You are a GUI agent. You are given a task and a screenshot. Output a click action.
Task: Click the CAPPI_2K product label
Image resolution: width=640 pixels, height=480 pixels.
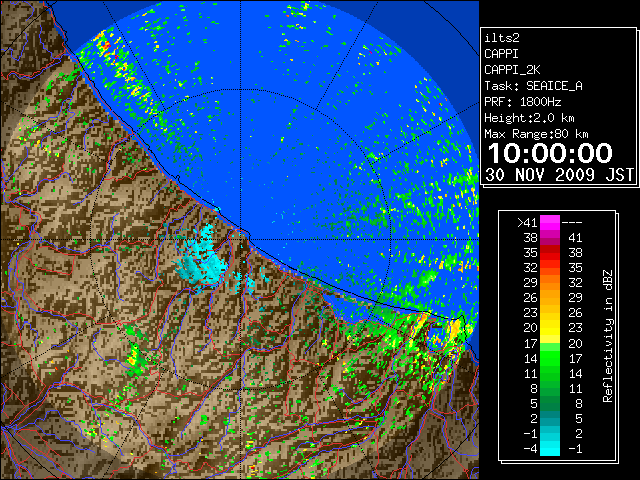pos(512,70)
